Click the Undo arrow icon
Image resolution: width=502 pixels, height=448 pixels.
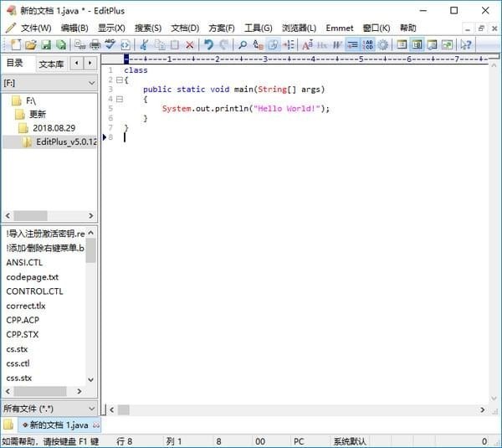[208, 44]
